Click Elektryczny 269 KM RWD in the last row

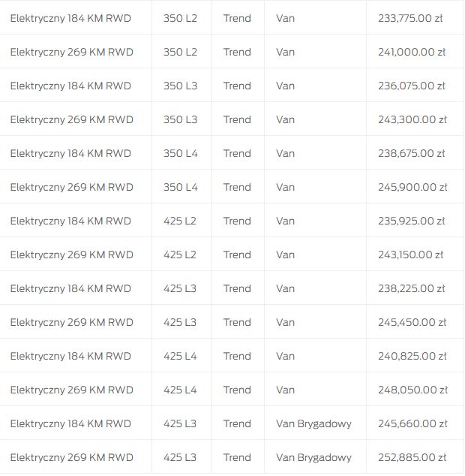tap(71, 457)
